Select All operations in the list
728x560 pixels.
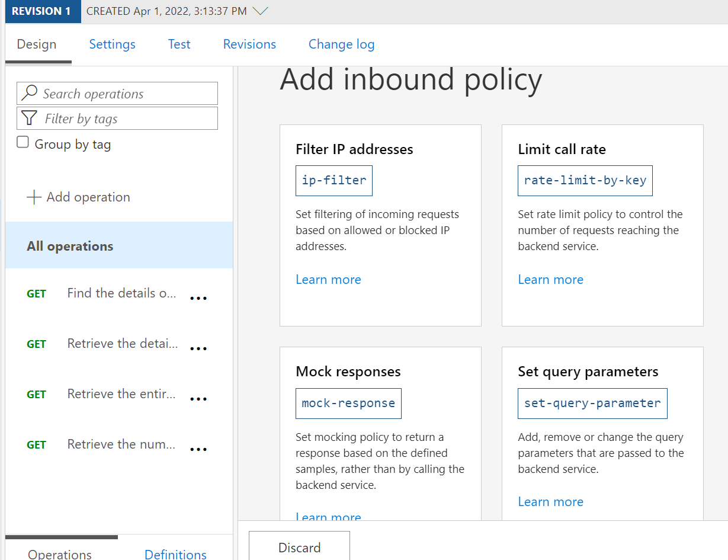pos(119,246)
